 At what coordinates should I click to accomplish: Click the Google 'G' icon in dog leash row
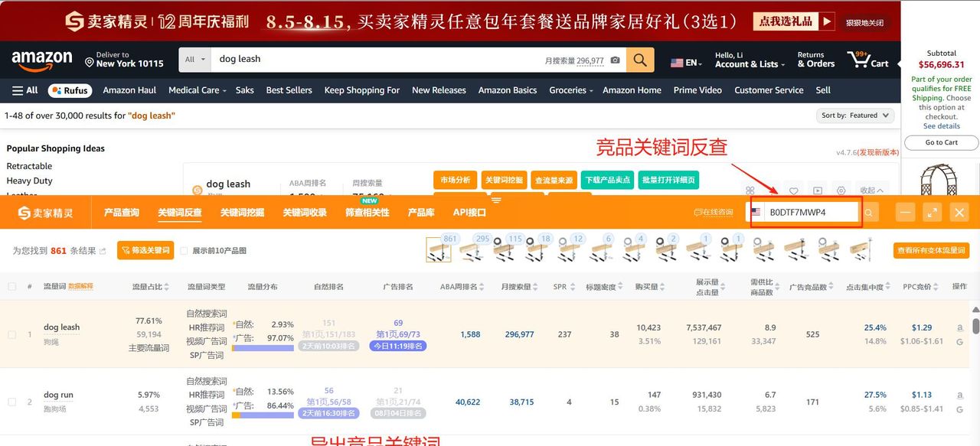959,342
